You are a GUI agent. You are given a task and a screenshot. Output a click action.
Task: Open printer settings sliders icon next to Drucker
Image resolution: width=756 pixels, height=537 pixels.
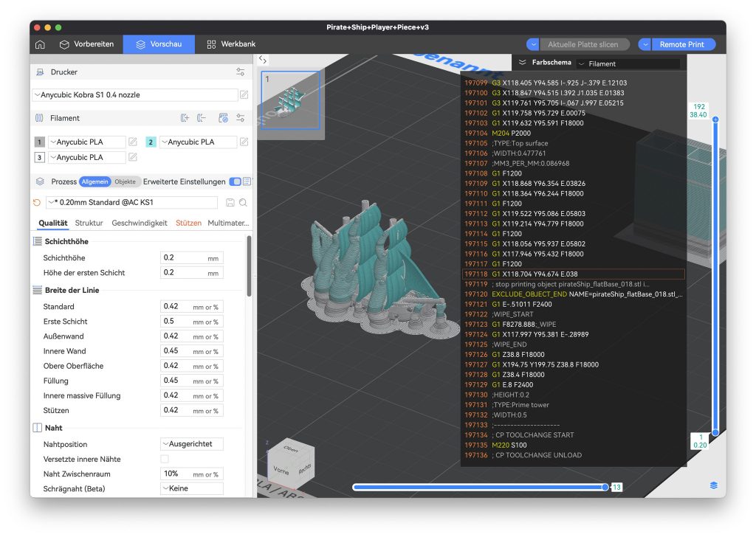(240, 72)
